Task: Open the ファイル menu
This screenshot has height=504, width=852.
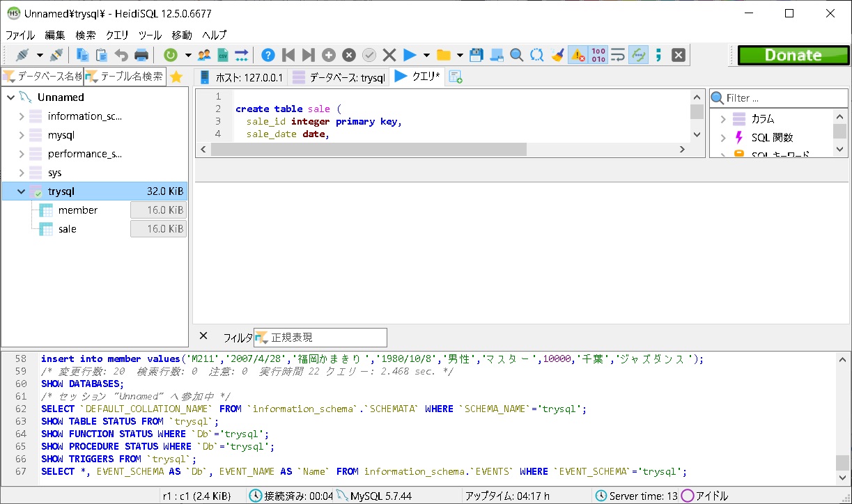Action: tap(20, 35)
